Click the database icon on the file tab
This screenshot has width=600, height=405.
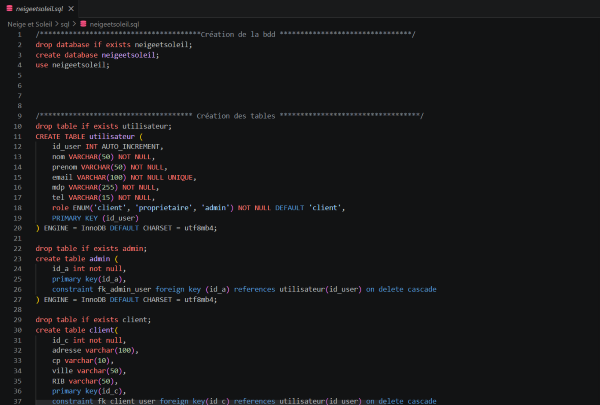click(10, 8)
